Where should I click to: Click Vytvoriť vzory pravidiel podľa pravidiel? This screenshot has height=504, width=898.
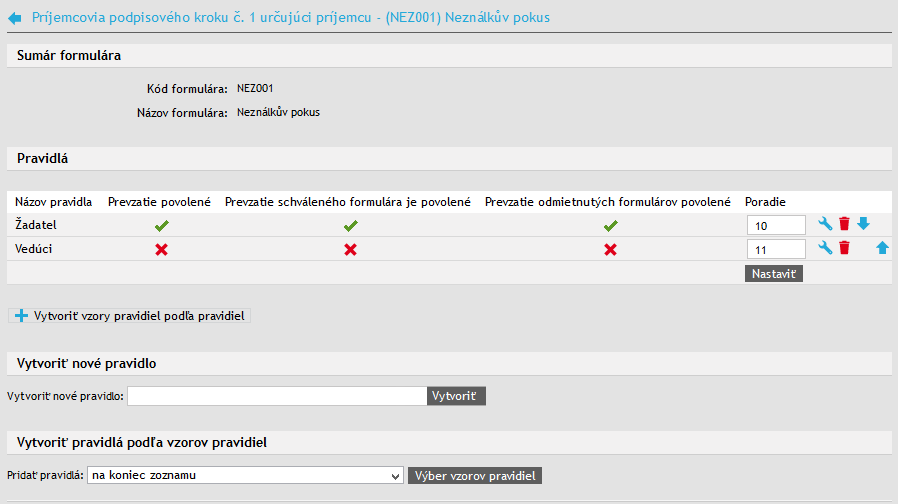pyautogui.click(x=131, y=316)
